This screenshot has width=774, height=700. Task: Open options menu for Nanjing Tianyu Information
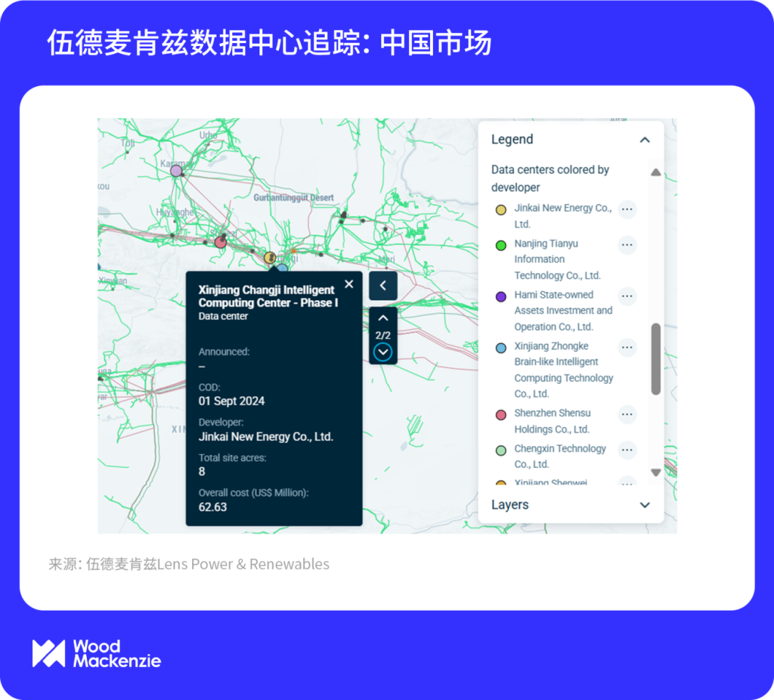click(x=627, y=245)
